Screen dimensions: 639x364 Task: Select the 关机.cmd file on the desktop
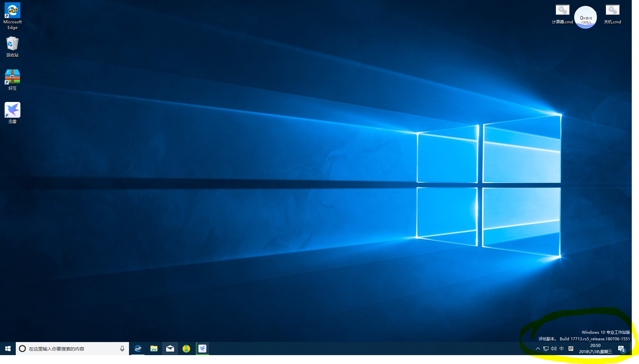click(x=612, y=14)
